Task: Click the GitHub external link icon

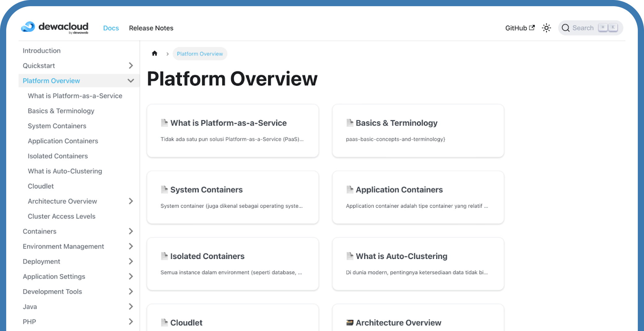Action: (x=532, y=28)
